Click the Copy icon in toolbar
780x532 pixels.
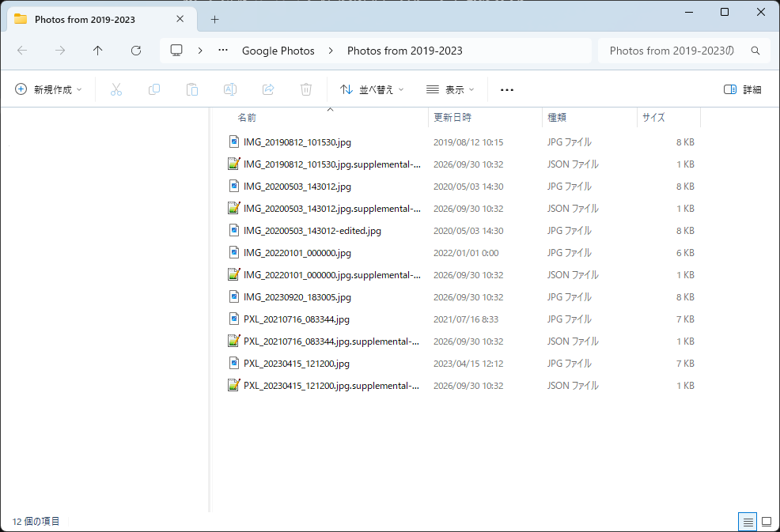coord(154,89)
